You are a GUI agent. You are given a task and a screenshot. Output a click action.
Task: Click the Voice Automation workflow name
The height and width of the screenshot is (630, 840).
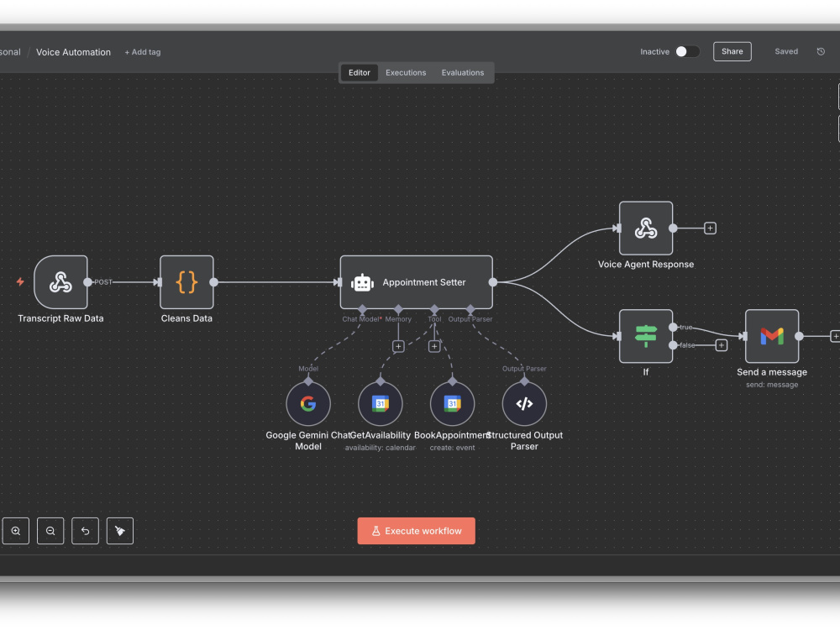tap(73, 52)
